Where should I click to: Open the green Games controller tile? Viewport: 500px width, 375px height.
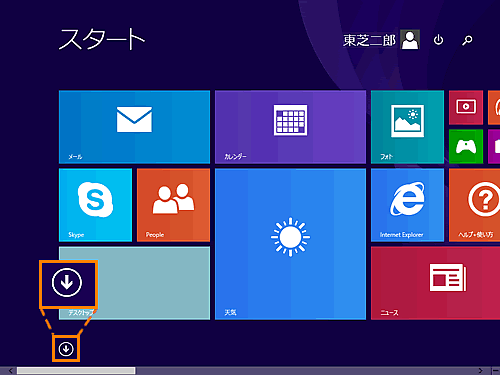pyautogui.click(x=466, y=146)
